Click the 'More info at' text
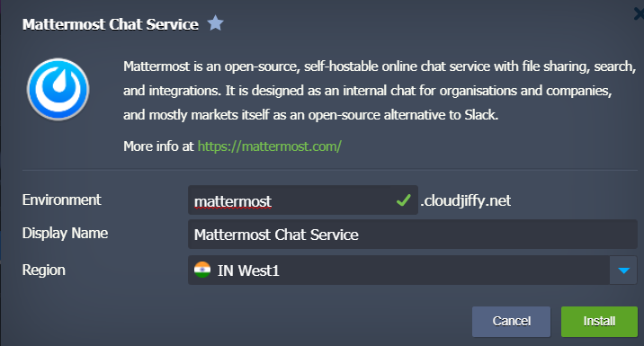The image size is (644, 346). pyautogui.click(x=158, y=146)
